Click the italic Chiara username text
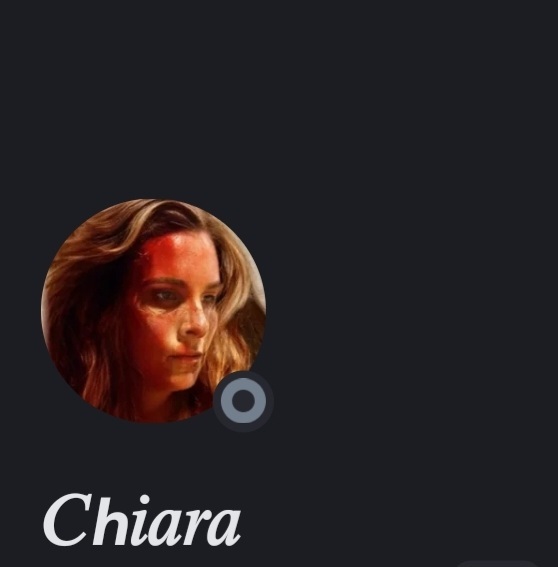 point(142,520)
